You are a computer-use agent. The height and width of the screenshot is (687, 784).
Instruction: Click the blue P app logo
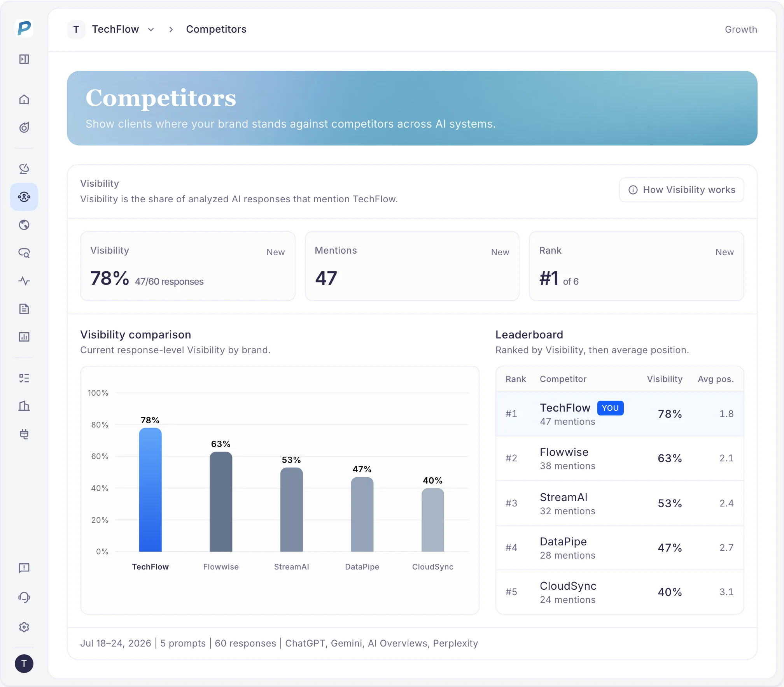[24, 28]
